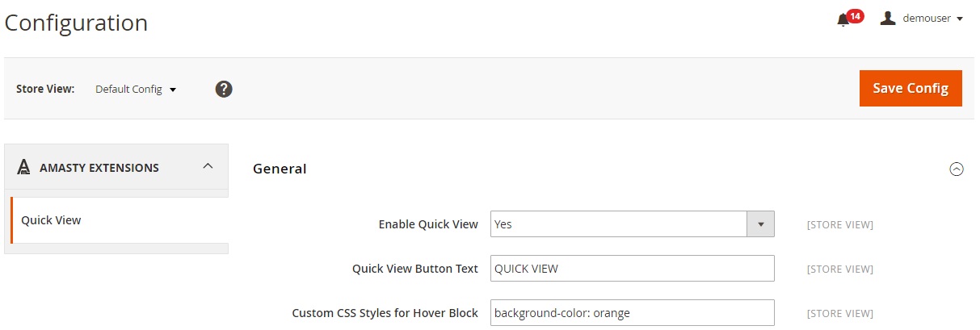
Task: Click the General section heading
Action: tap(280, 169)
